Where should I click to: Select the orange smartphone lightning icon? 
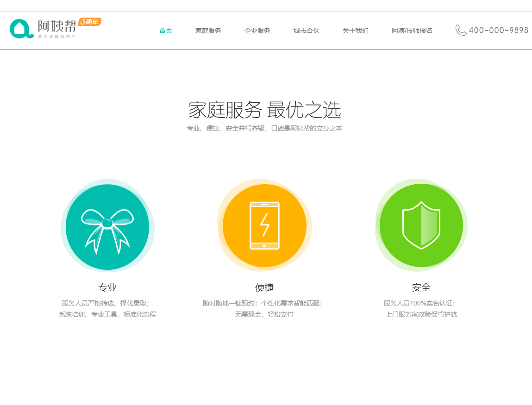tap(264, 226)
